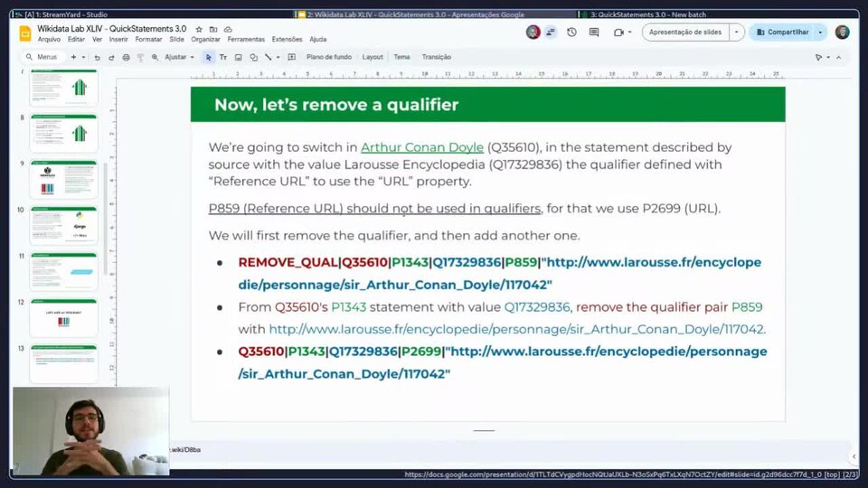The width and height of the screenshot is (868, 488).
Task: Open the Formatar menu
Action: pyautogui.click(x=148, y=39)
